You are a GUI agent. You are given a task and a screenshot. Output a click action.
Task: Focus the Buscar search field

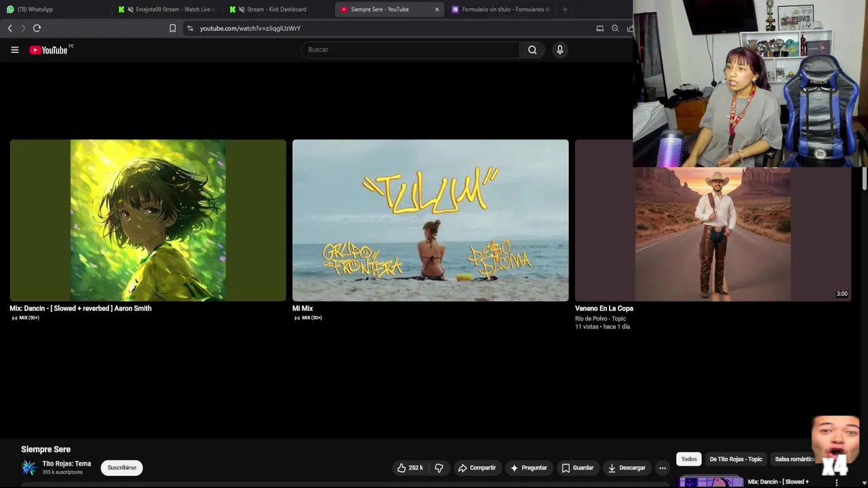(x=410, y=49)
